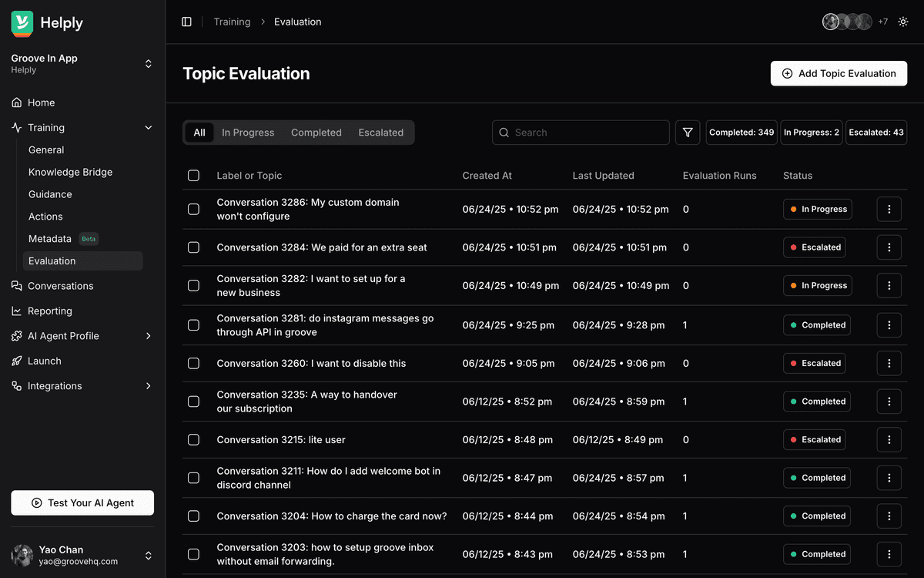
Task: Click the Training breadcrumb link
Action: tap(232, 22)
